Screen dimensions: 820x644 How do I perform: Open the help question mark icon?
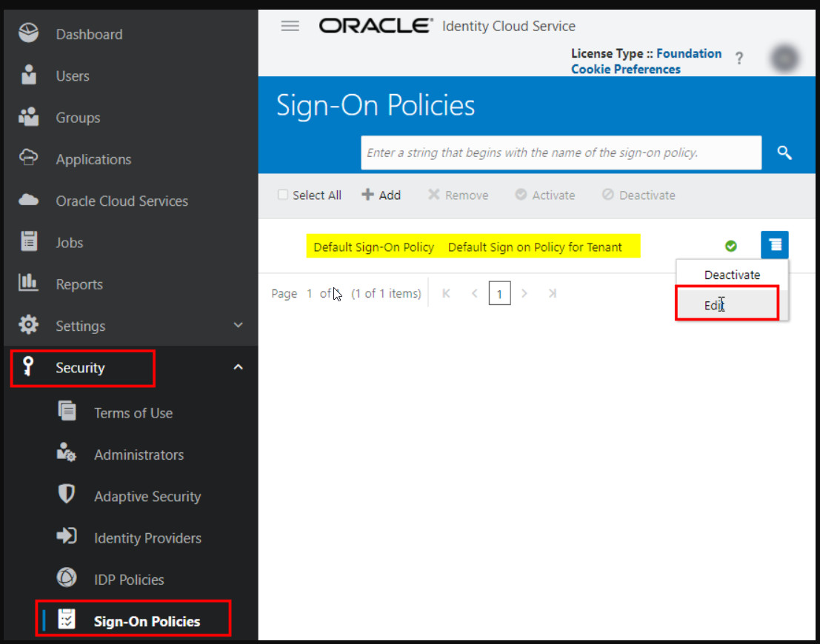(x=739, y=58)
